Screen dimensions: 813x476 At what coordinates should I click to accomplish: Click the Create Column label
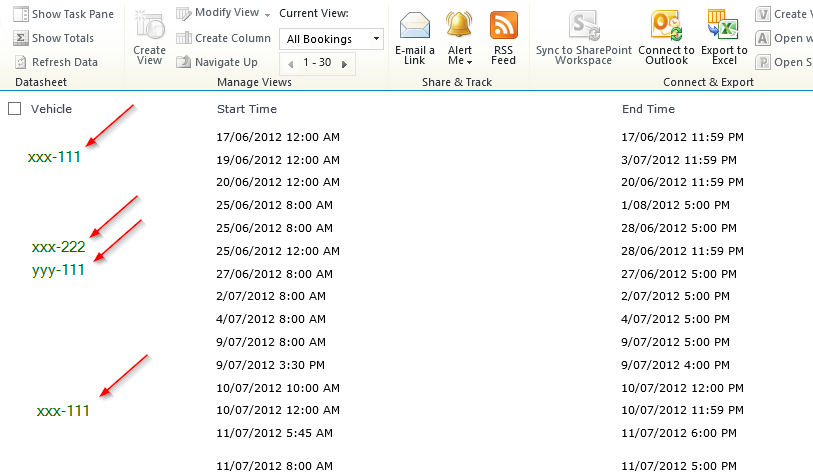(233, 38)
